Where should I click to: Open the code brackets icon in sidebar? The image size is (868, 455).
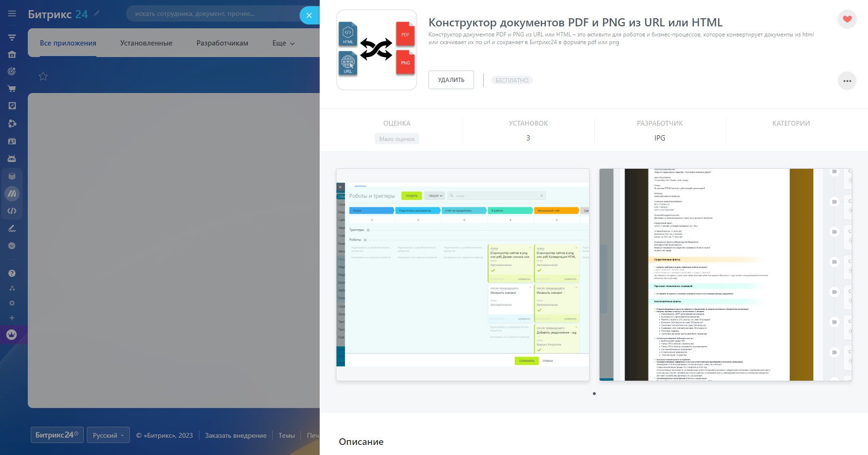tap(12, 211)
